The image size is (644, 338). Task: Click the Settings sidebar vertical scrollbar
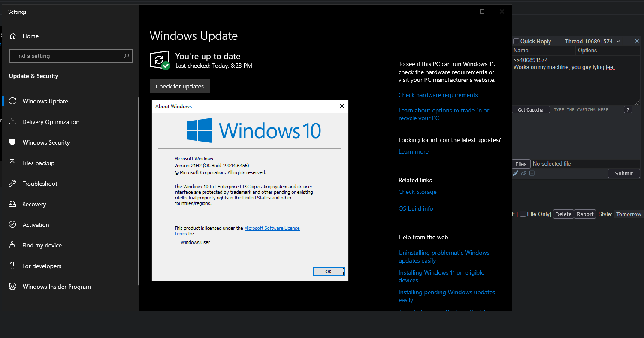[x=138, y=191]
